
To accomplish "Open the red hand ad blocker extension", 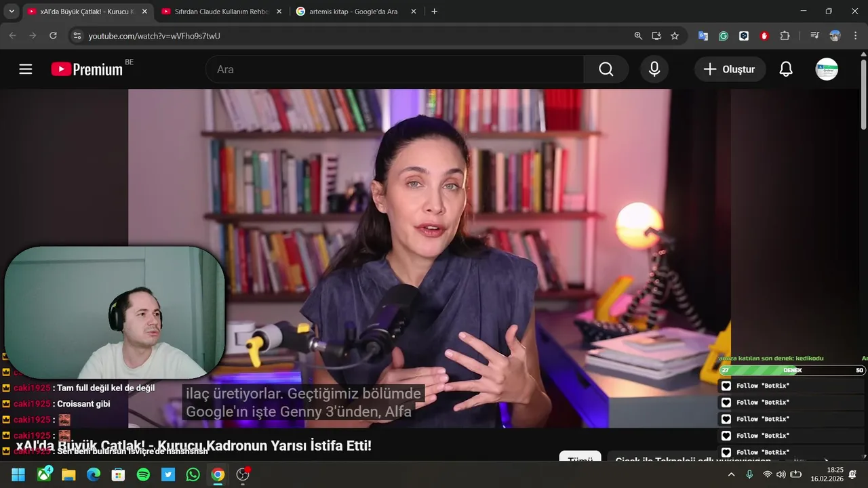I will pyautogui.click(x=764, y=36).
